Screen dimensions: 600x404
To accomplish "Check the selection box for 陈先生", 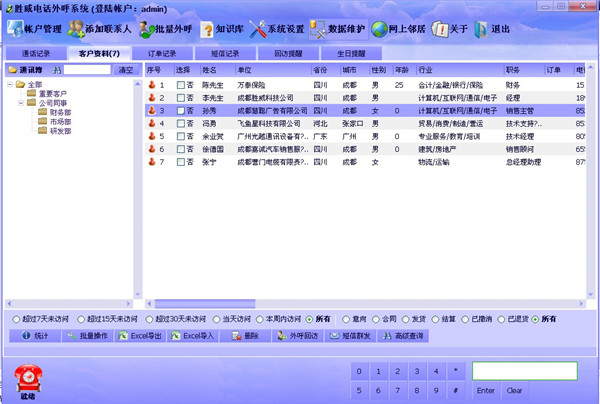I will point(181,85).
